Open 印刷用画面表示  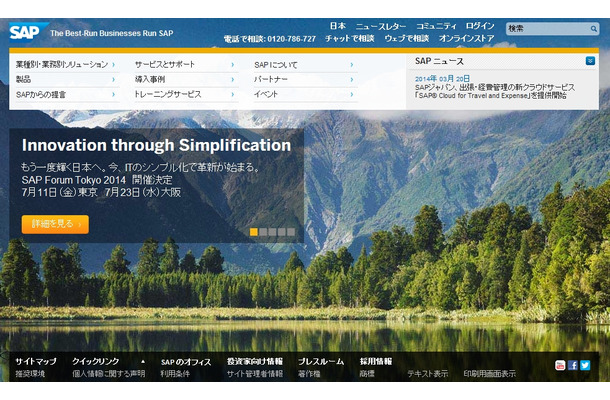pyautogui.click(x=489, y=374)
